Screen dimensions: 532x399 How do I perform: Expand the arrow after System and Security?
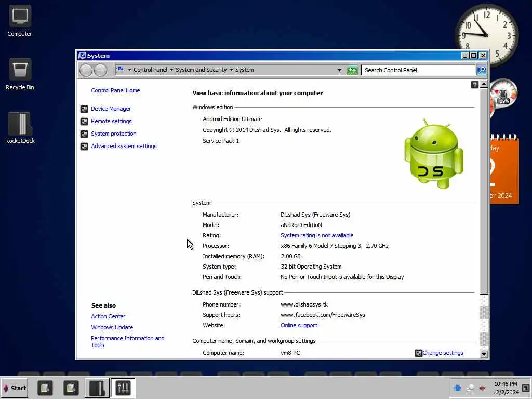pyautogui.click(x=231, y=70)
